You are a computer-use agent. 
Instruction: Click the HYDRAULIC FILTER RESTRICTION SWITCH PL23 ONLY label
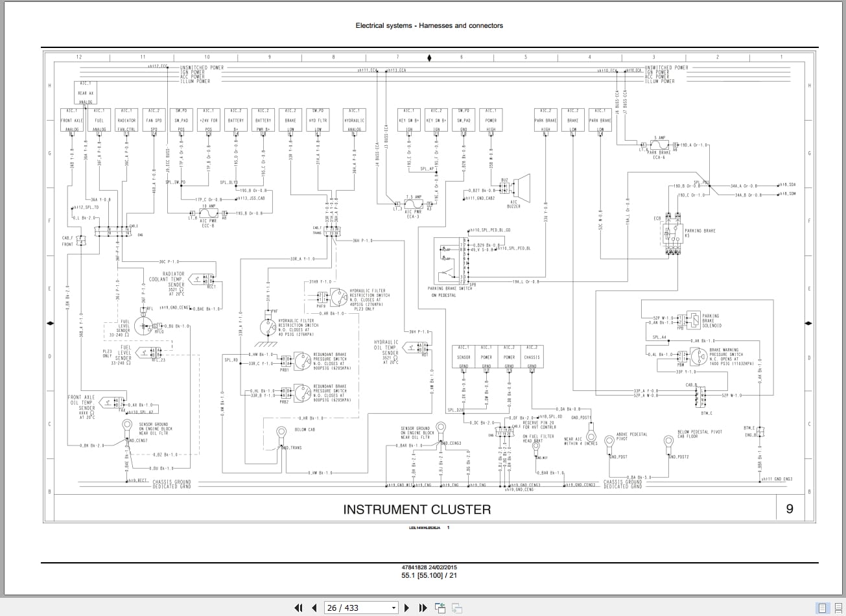pos(370,300)
